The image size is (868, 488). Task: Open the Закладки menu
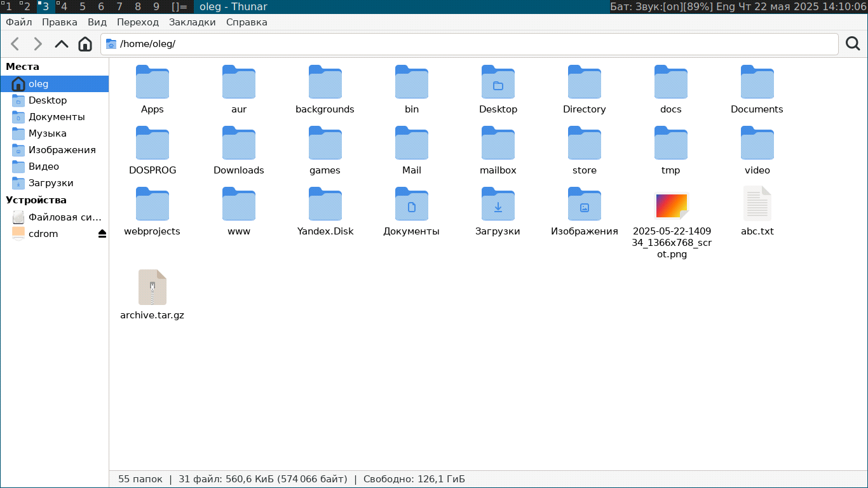point(193,22)
